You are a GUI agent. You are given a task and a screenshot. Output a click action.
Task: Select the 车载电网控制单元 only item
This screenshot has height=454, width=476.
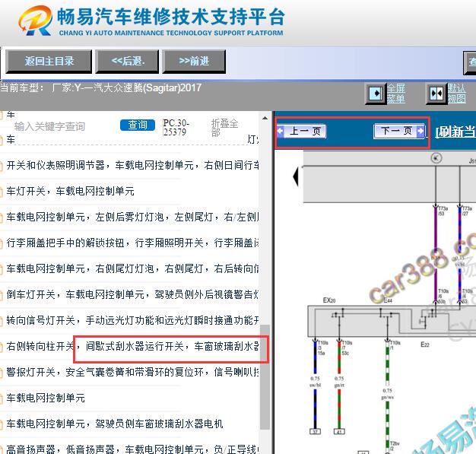(46, 398)
